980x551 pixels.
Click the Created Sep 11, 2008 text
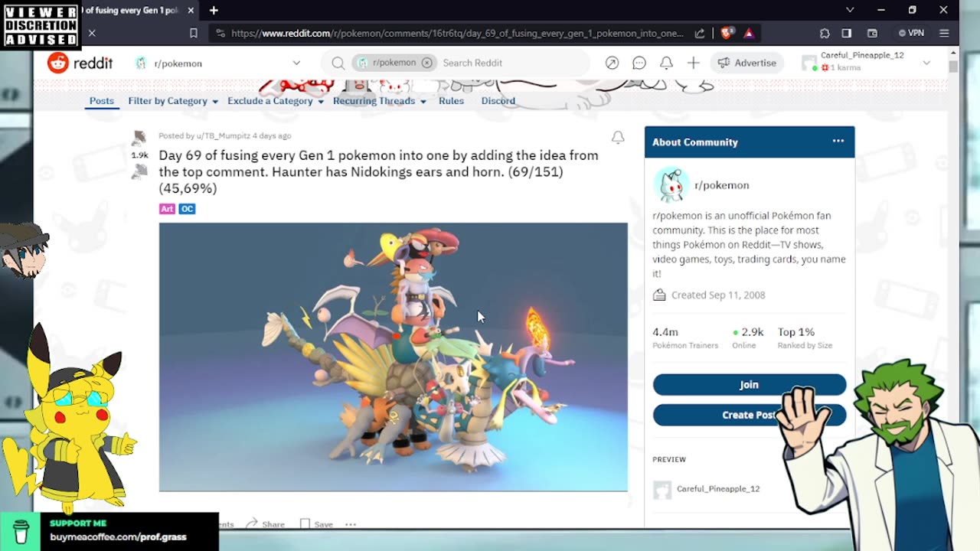(718, 295)
